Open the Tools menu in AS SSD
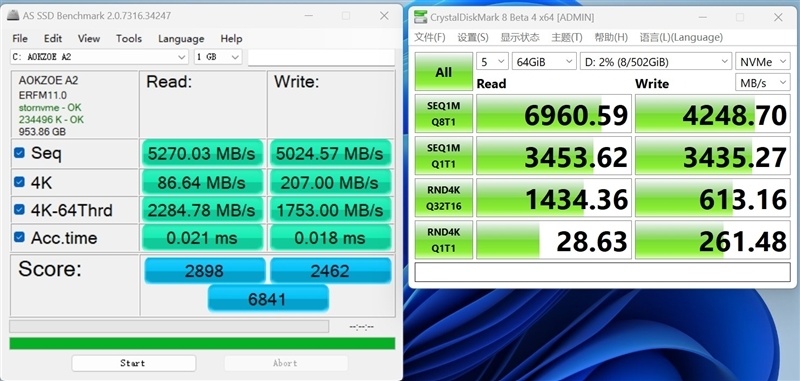The image size is (800, 381). [129, 39]
